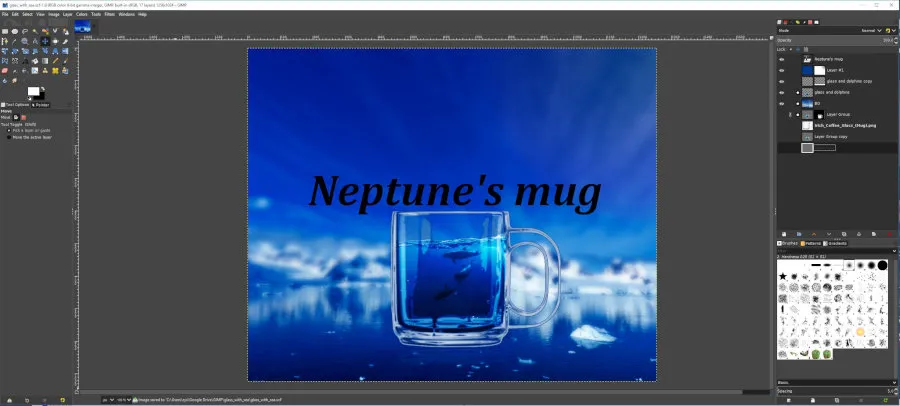Viewport: 900px width, 406px height.
Task: Toggle lock pixels in Layers panel
Action: [791, 49]
